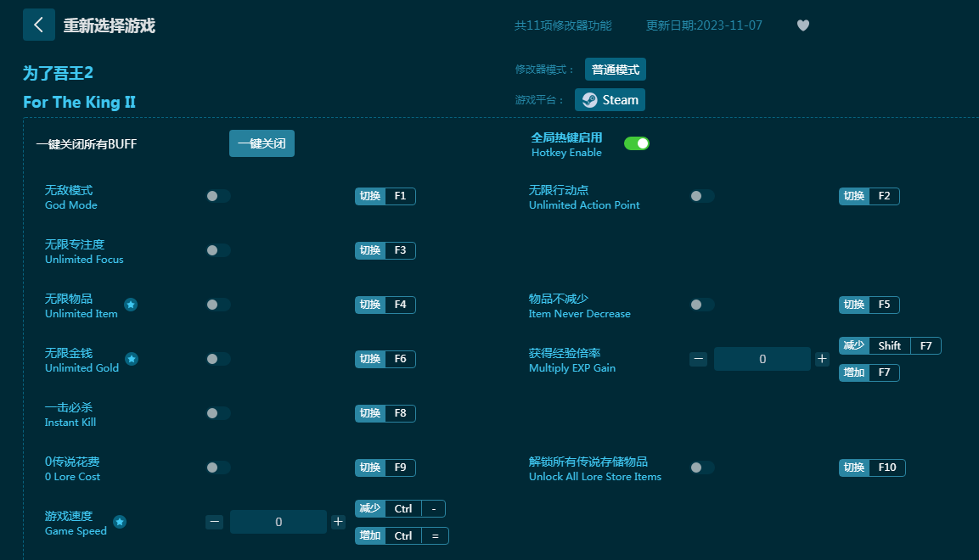Click the Steam platform button
The width and height of the screenshot is (979, 560).
coord(610,100)
